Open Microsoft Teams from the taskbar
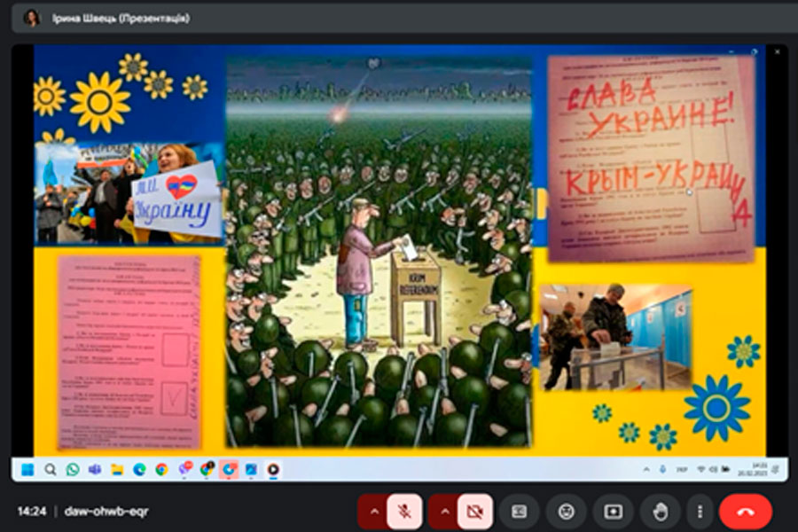Viewport: 798px width, 532px height. pyautogui.click(x=95, y=469)
